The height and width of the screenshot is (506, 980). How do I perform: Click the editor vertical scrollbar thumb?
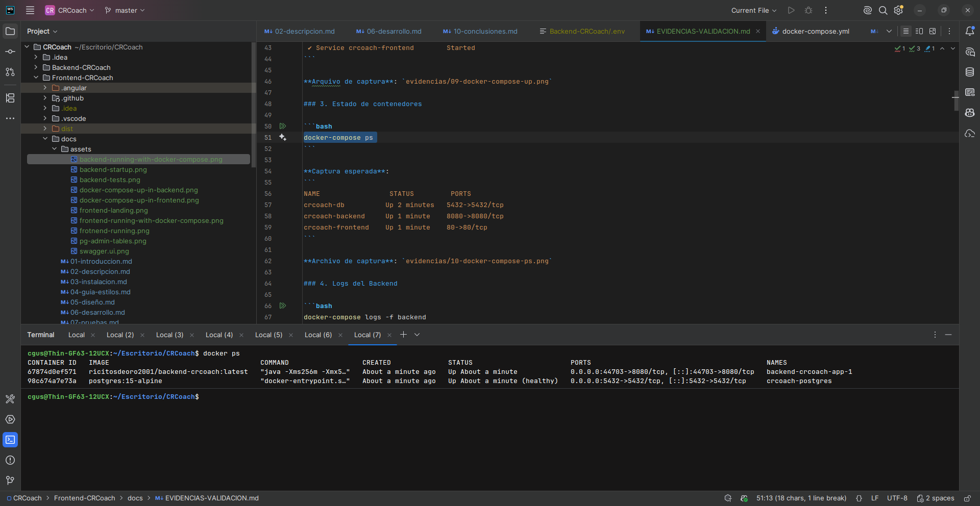click(956, 101)
